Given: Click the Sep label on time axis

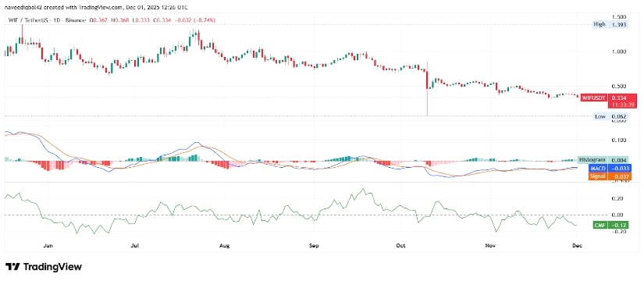Looking at the screenshot, I should [315, 246].
